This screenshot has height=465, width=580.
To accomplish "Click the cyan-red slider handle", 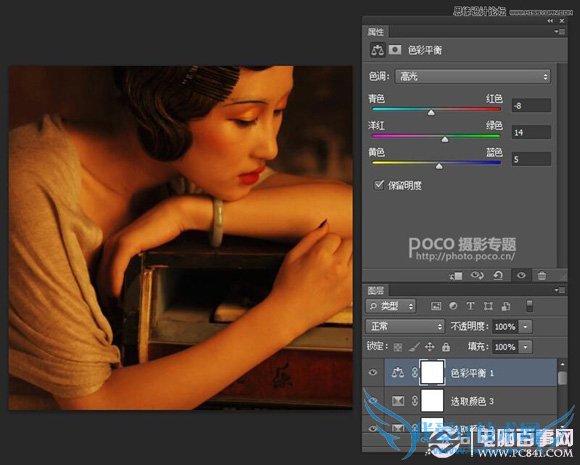I will click(x=431, y=112).
